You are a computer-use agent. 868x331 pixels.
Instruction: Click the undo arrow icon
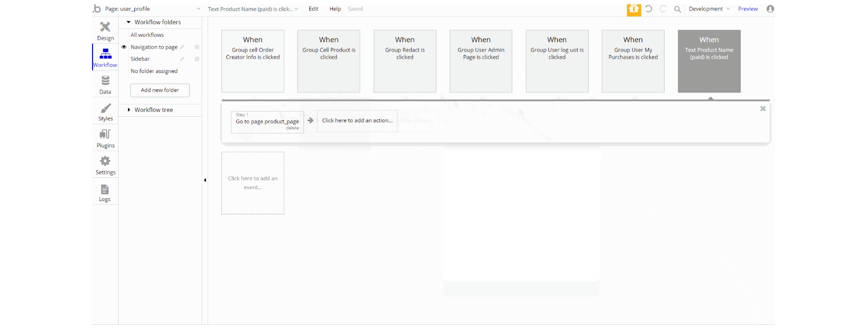coord(649,9)
